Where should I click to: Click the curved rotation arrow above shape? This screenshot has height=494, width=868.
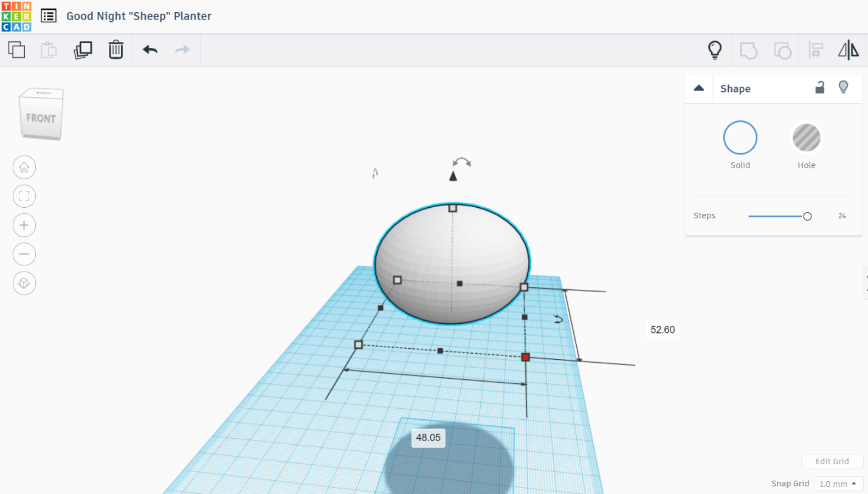[x=462, y=162]
